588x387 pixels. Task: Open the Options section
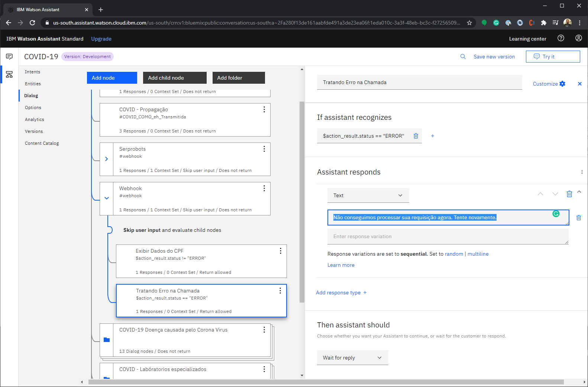coord(33,108)
